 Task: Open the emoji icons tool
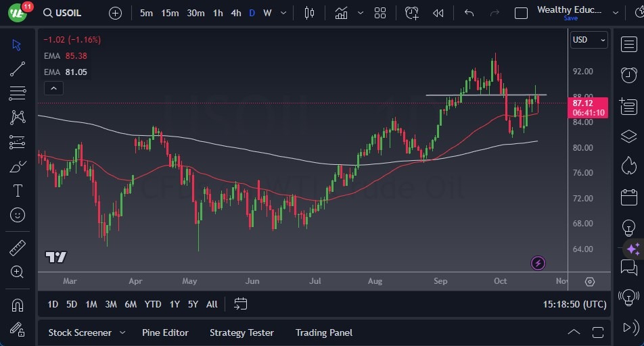(x=18, y=215)
